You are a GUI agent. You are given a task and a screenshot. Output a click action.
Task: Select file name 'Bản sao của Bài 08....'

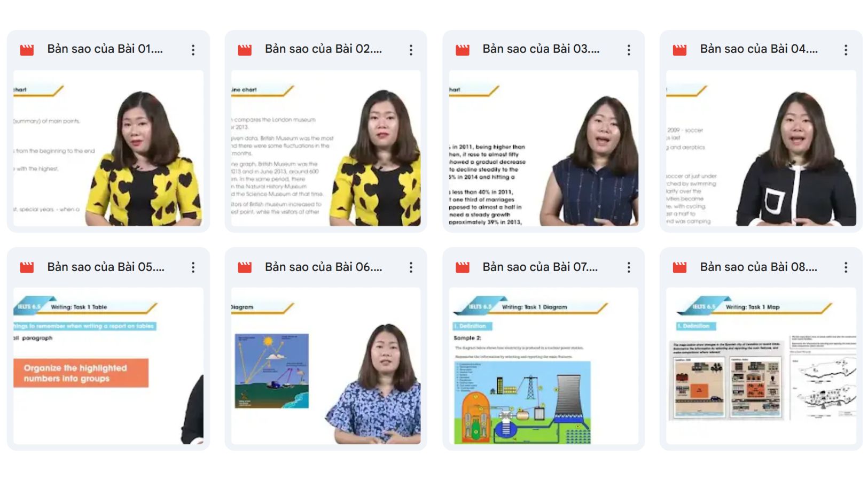[758, 267]
